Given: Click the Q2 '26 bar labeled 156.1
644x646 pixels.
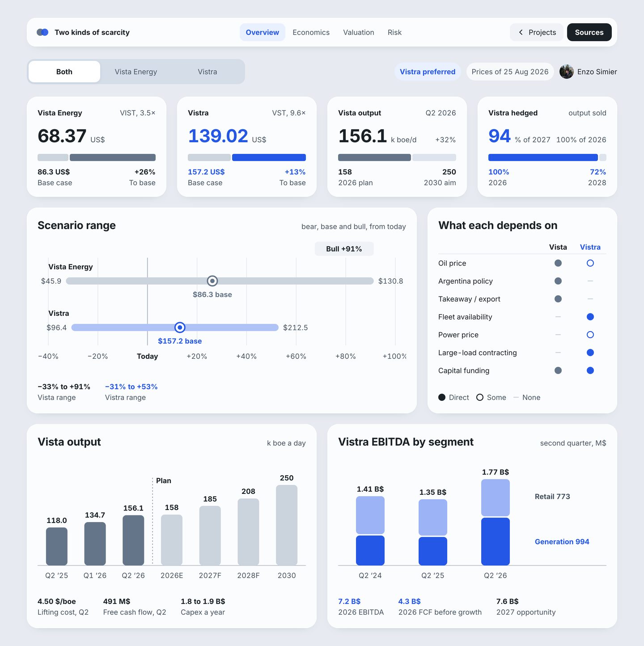Looking at the screenshot, I should pos(133,540).
